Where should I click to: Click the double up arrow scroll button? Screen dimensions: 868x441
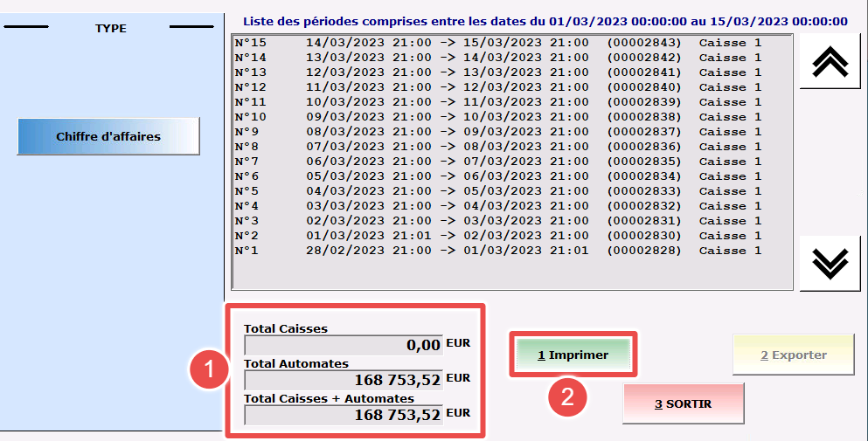830,60
